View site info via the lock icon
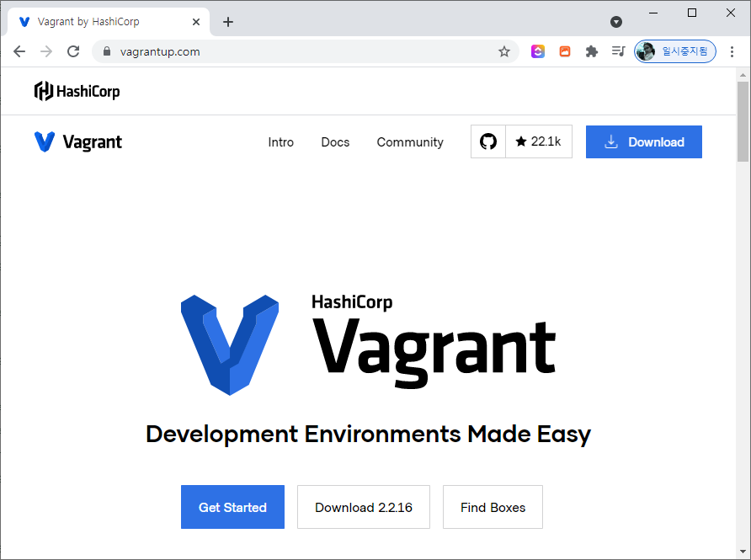Image resolution: width=751 pixels, height=560 pixels. click(107, 51)
